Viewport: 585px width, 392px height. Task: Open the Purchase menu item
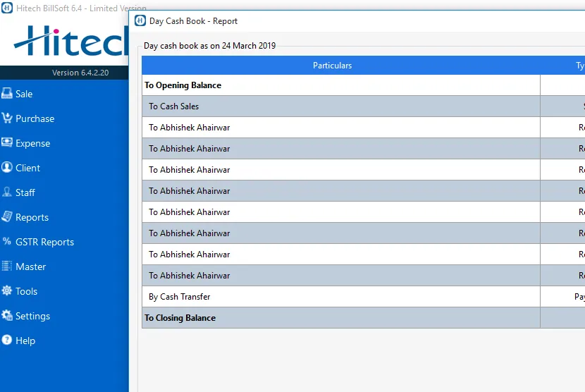tap(35, 118)
